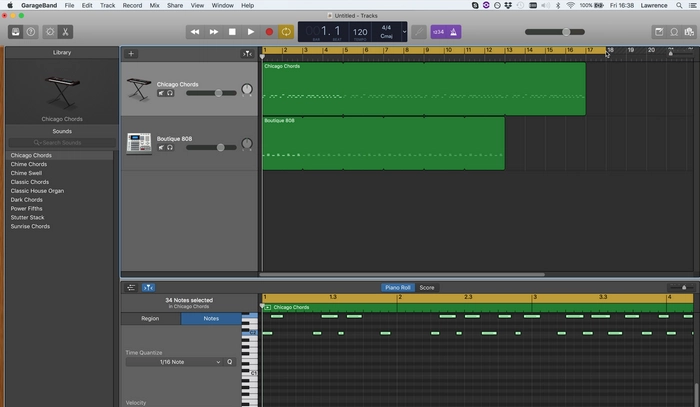Image resolution: width=700 pixels, height=407 pixels.
Task: Click the Wi-Fi status icon
Action: tap(571, 5)
